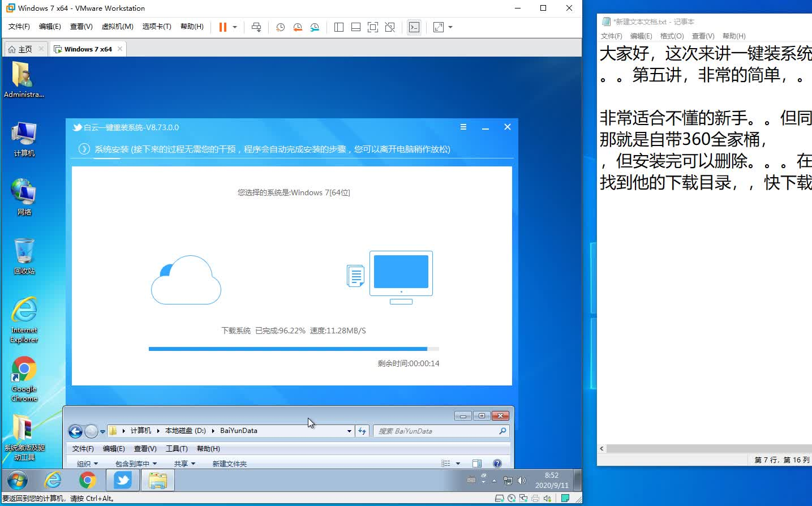Open Explorer help question-mark icon
The height and width of the screenshot is (506, 812).
pyautogui.click(x=497, y=464)
